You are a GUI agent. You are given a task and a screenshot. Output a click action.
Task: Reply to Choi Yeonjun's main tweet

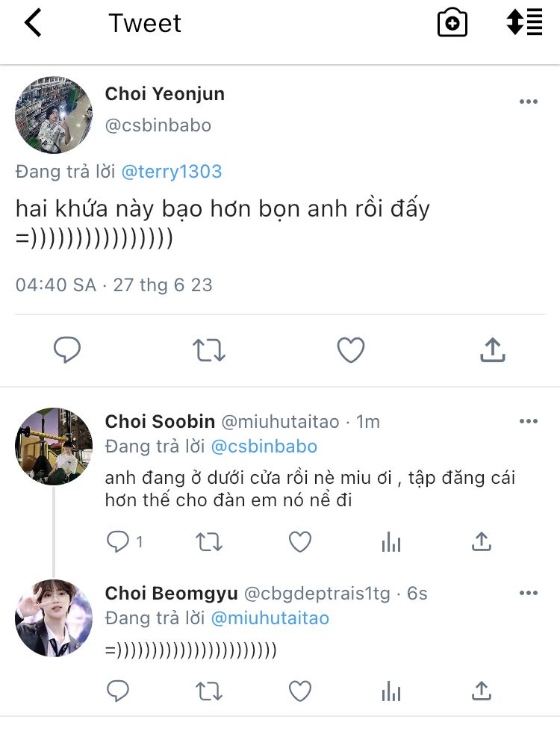click(67, 349)
